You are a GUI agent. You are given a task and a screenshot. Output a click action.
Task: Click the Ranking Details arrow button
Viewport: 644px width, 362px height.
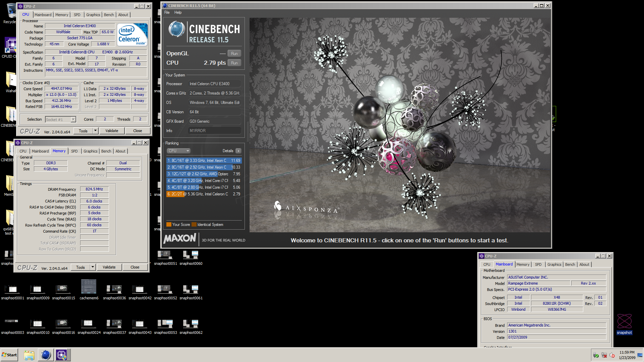238,151
